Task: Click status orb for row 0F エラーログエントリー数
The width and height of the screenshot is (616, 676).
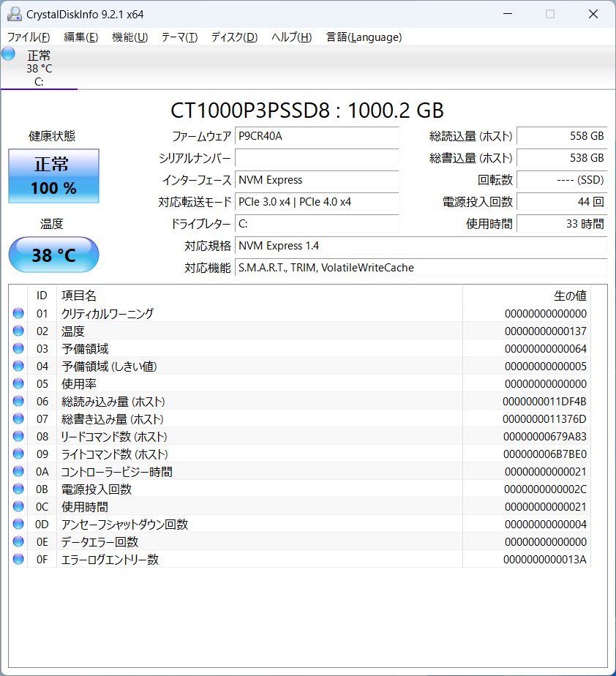Action: (18, 559)
